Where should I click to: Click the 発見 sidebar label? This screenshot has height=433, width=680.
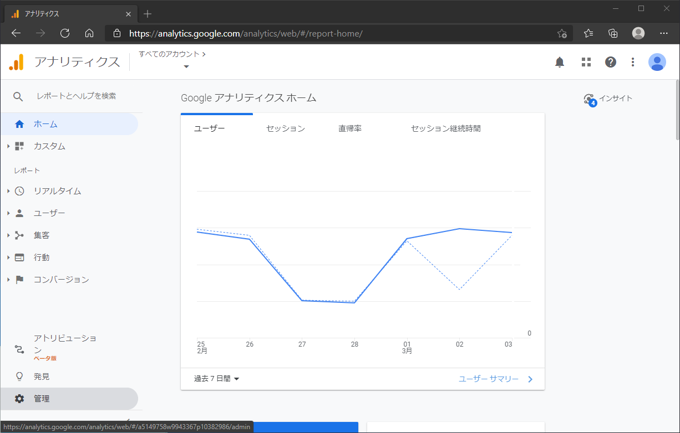[x=42, y=377]
